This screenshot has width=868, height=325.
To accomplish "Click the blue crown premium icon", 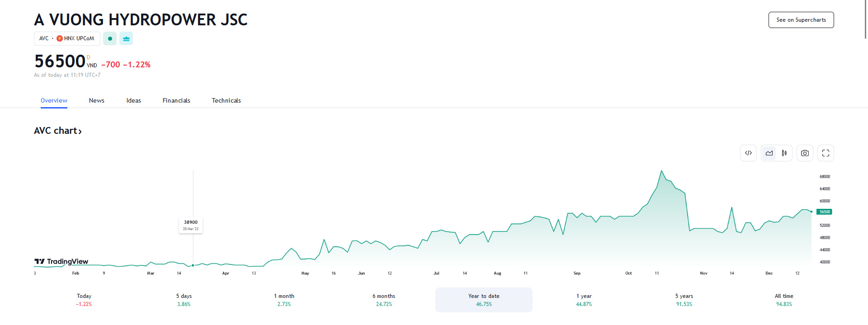I will pyautogui.click(x=126, y=38).
